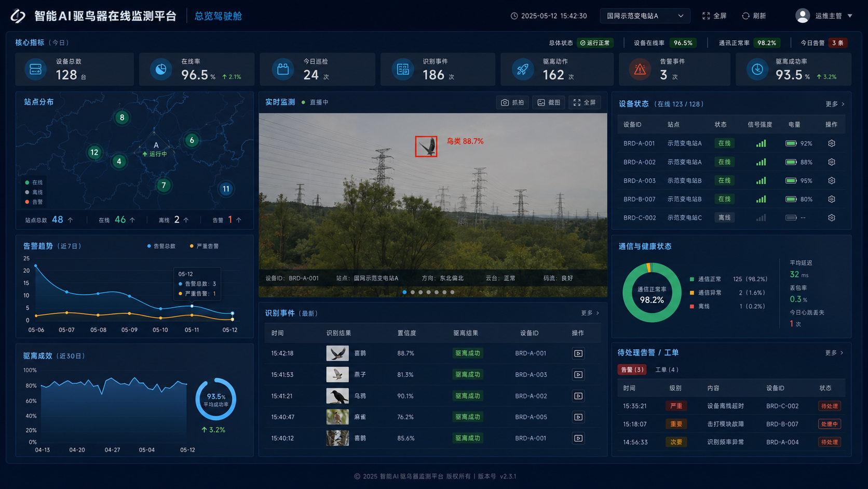Play video for 15:41:53 燕子 event
Screen dimensions: 868x489
pos(578,375)
